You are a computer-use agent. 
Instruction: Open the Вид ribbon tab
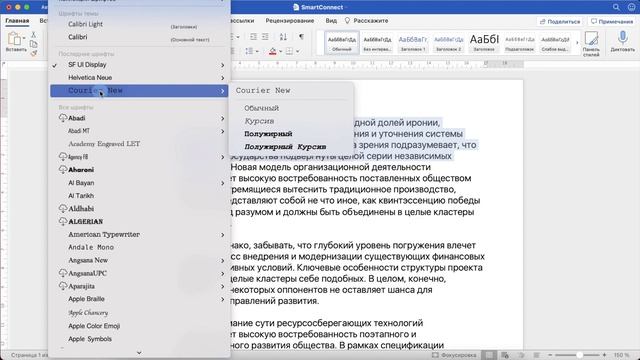pyautogui.click(x=331, y=20)
